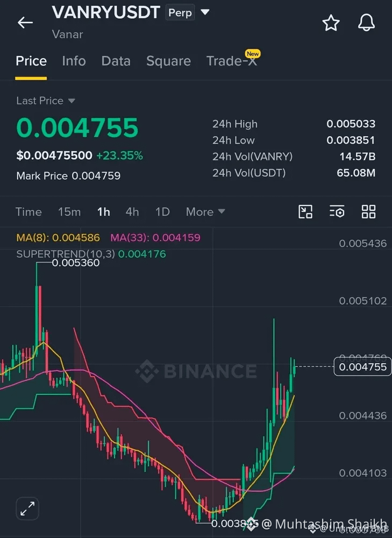Viewport: 392px width, 538px height.
Task: Tap the Vanar token name subtitle
Action: point(68,34)
